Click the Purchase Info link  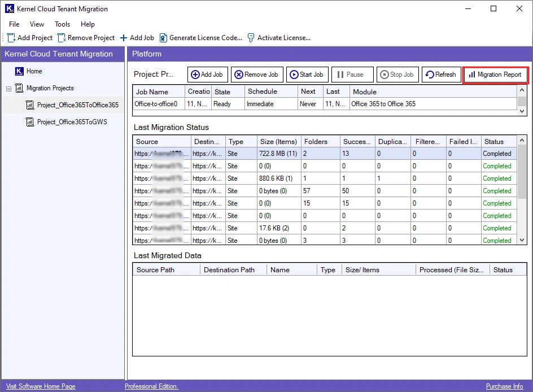504,386
